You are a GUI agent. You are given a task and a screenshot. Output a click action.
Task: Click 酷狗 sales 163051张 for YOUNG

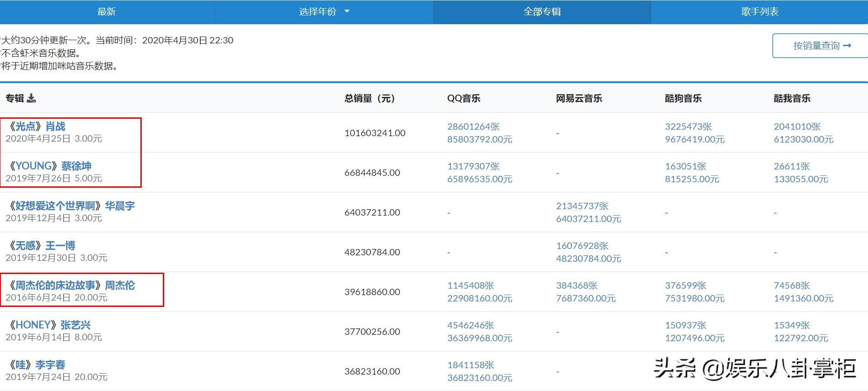coord(686,166)
